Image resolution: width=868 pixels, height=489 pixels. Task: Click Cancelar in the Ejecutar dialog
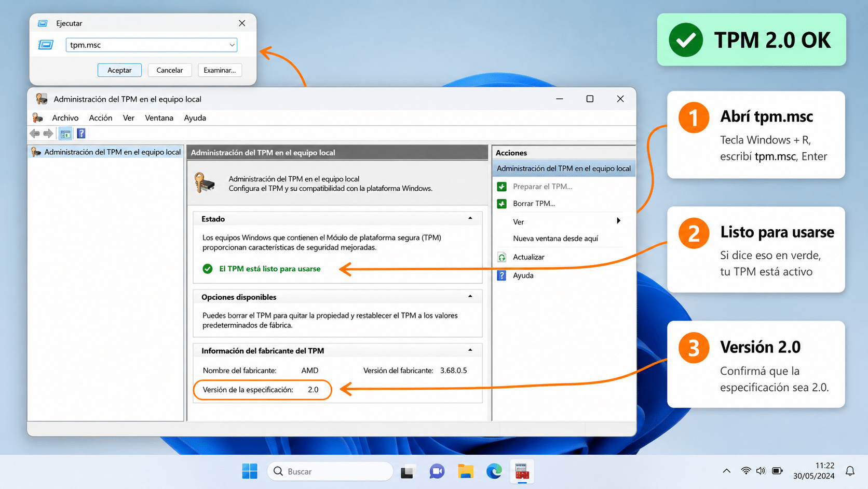coord(170,70)
